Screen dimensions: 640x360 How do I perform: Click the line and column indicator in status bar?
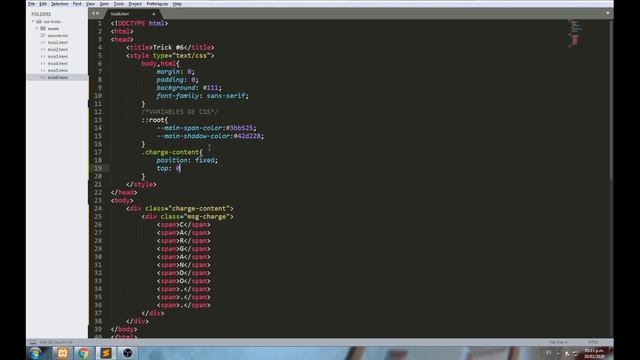point(56,342)
